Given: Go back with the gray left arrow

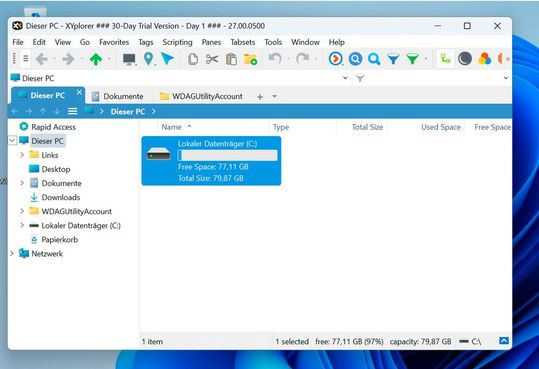Looking at the screenshot, I should point(42,59).
